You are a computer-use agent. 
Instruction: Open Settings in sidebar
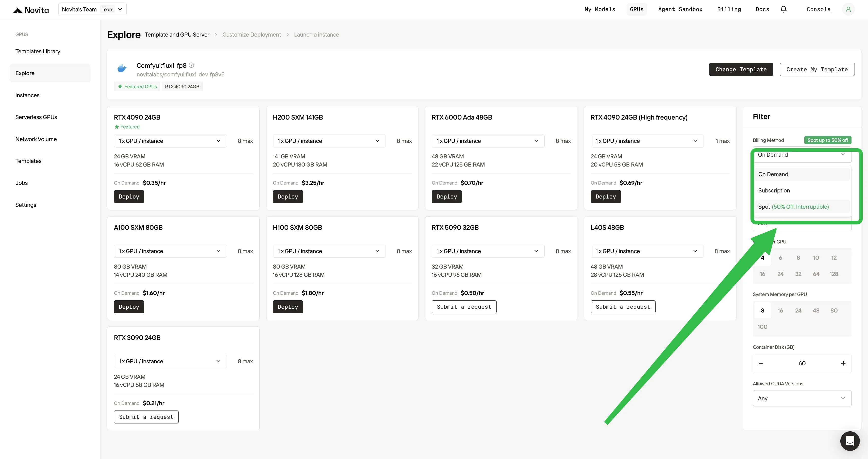(50, 205)
